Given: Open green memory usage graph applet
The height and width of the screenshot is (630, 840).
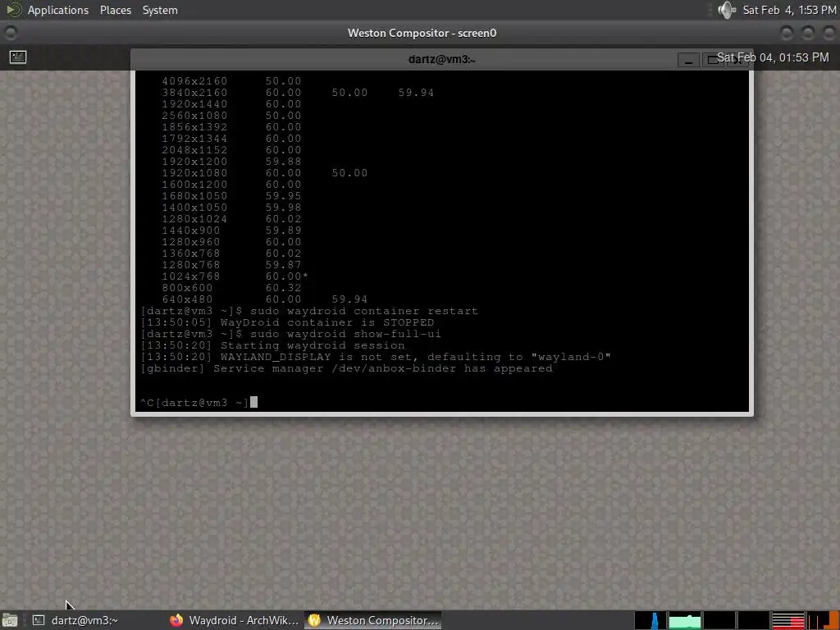Looking at the screenshot, I should point(685,620).
